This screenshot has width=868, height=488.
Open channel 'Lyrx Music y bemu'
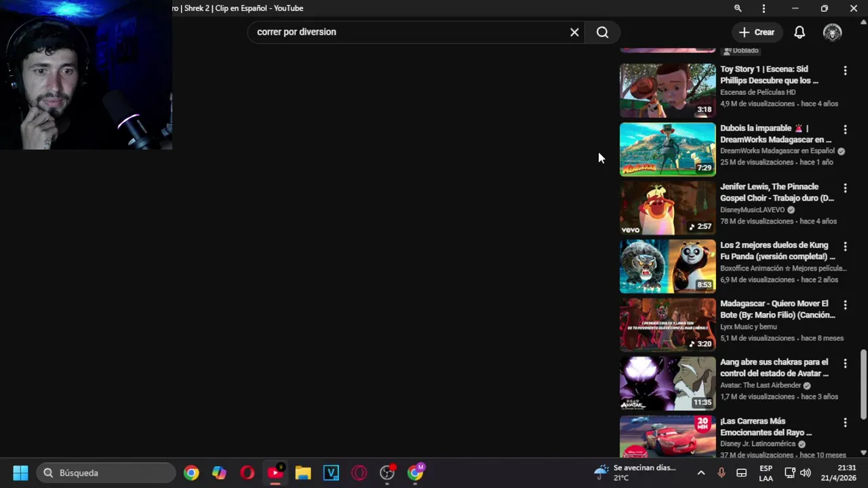[749, 327]
